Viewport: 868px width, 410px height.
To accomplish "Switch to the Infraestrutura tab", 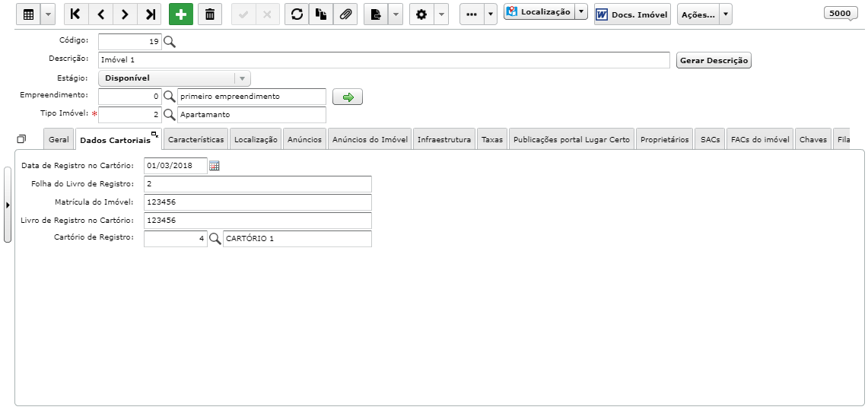I will tap(444, 139).
